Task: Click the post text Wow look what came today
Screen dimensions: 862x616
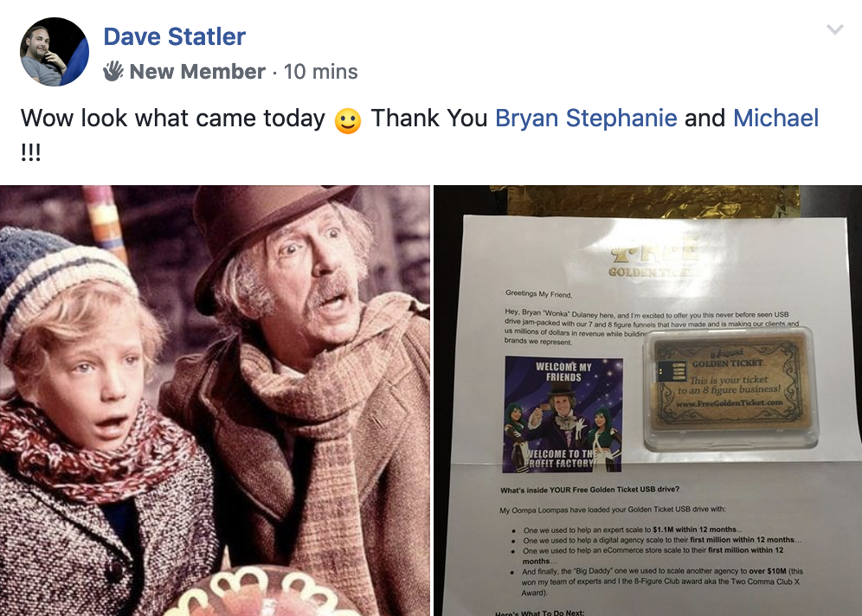Action: click(172, 119)
